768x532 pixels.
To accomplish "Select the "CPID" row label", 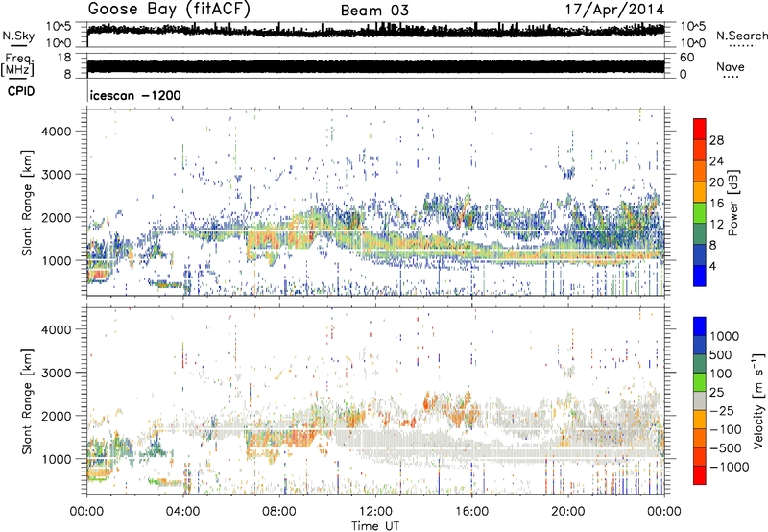I will (x=21, y=91).
